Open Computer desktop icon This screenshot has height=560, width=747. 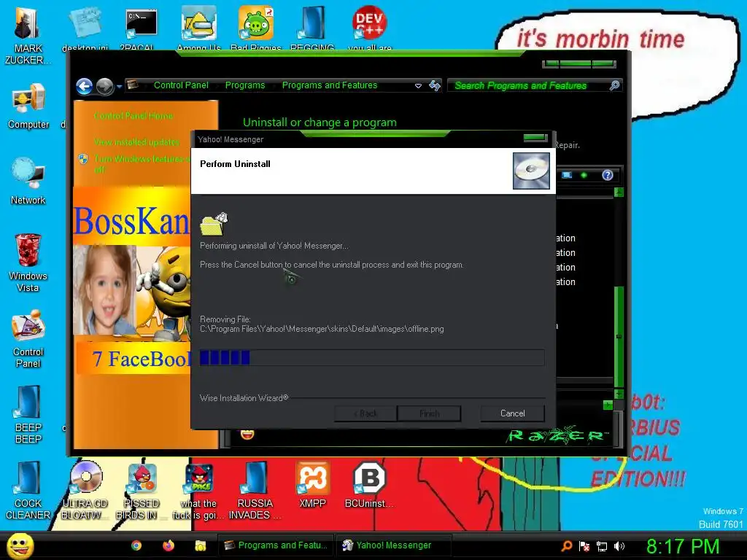(28, 106)
